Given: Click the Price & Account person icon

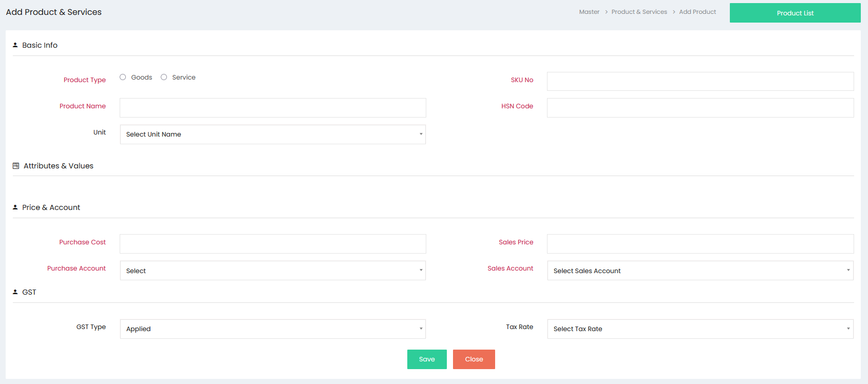Looking at the screenshot, I should tap(15, 207).
